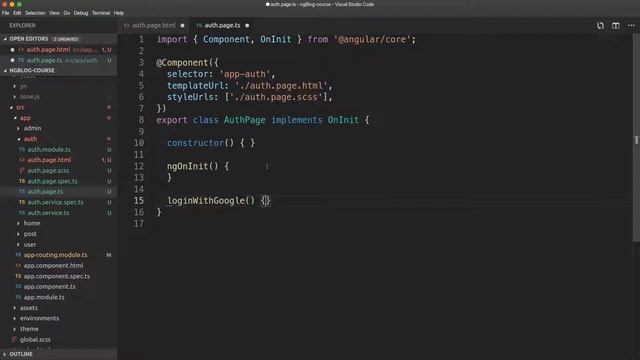Viewport: 640px width, 360px height.
Task: Select the auth.page.ts editor tab
Action: (222, 25)
